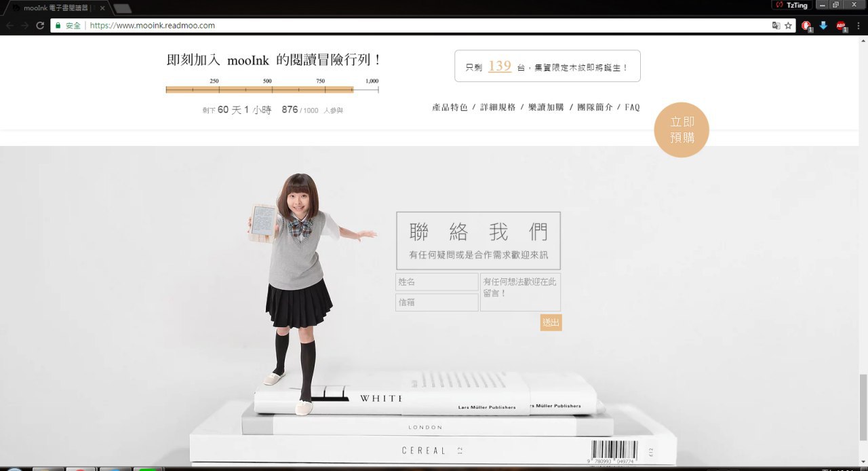Close the mooInk browser tab
The width and height of the screenshot is (868, 471).
coord(102,8)
